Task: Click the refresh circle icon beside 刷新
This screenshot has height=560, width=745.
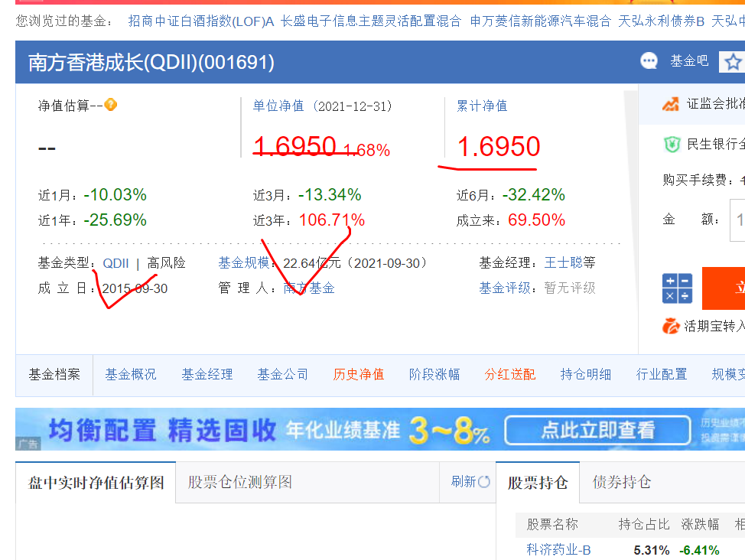Action: [x=484, y=482]
